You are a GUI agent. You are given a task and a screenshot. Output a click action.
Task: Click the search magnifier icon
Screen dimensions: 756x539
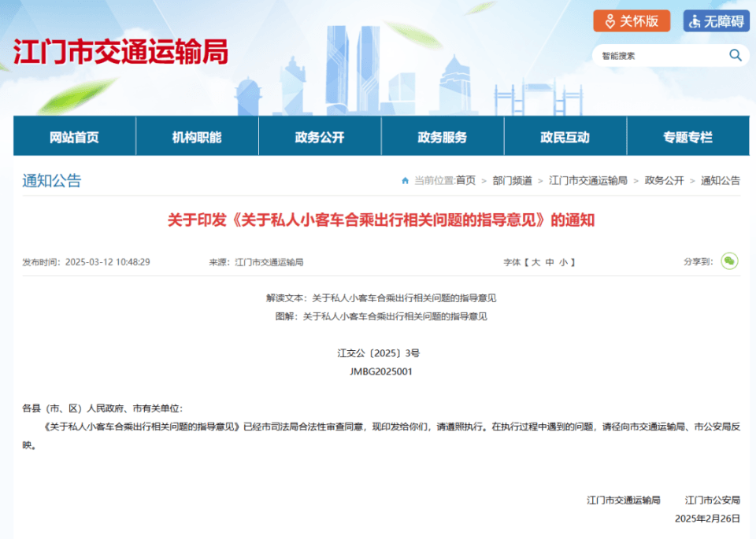coord(736,55)
